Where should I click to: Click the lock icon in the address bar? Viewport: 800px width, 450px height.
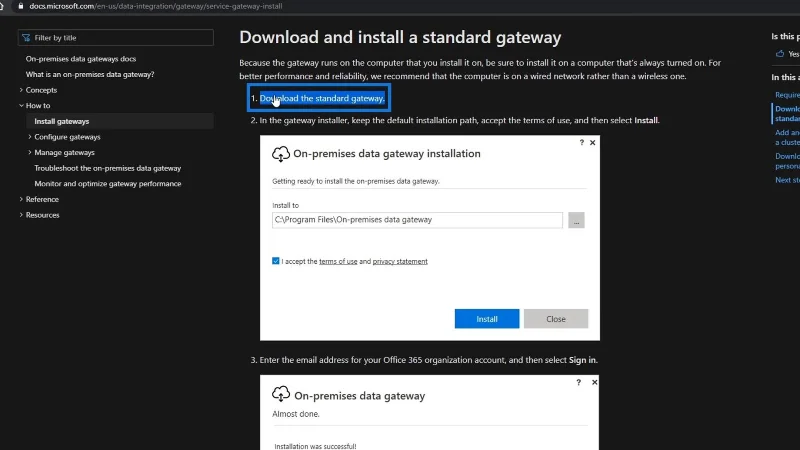coord(21,6)
